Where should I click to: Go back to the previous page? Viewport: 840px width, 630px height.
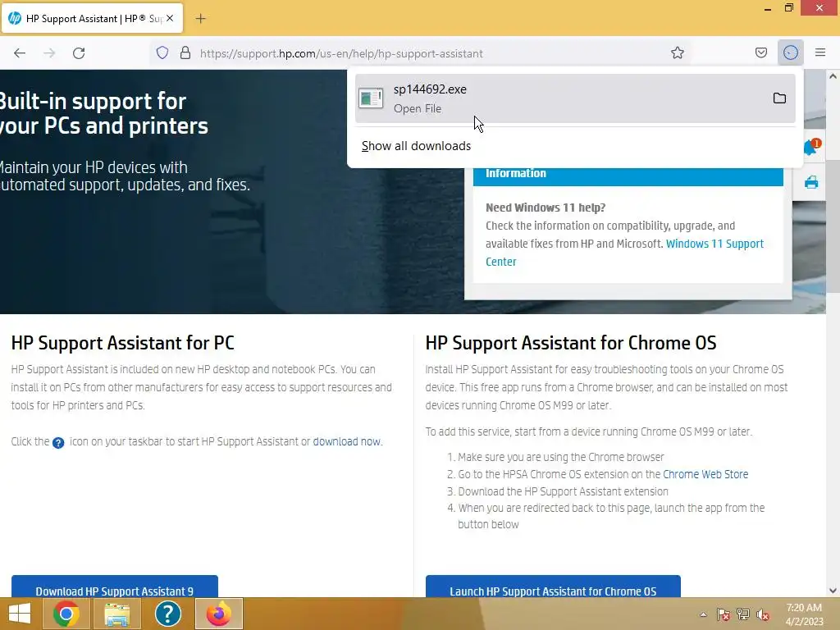pos(20,53)
